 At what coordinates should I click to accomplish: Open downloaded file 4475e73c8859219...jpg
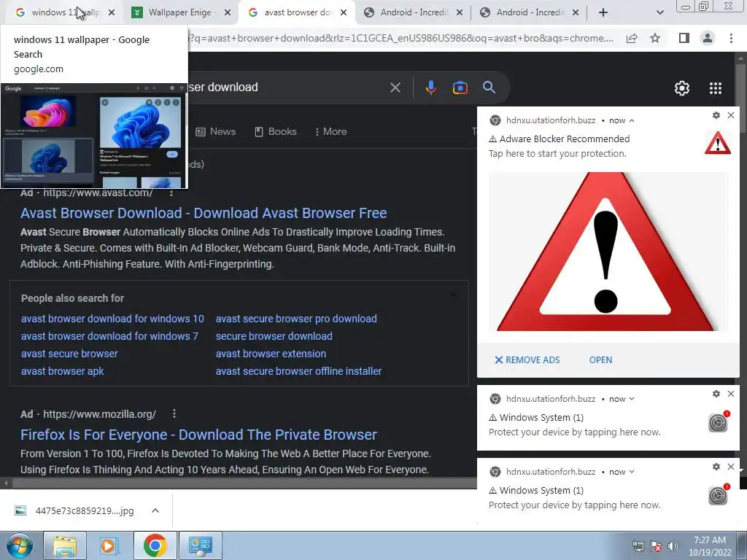74,510
